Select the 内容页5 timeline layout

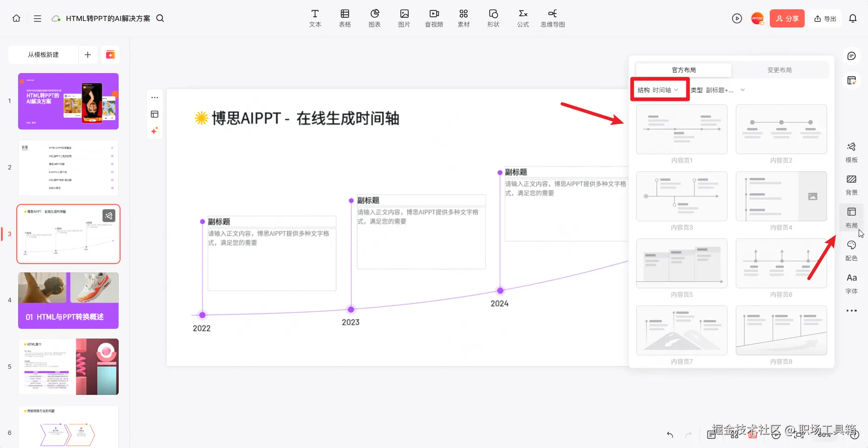click(x=682, y=264)
